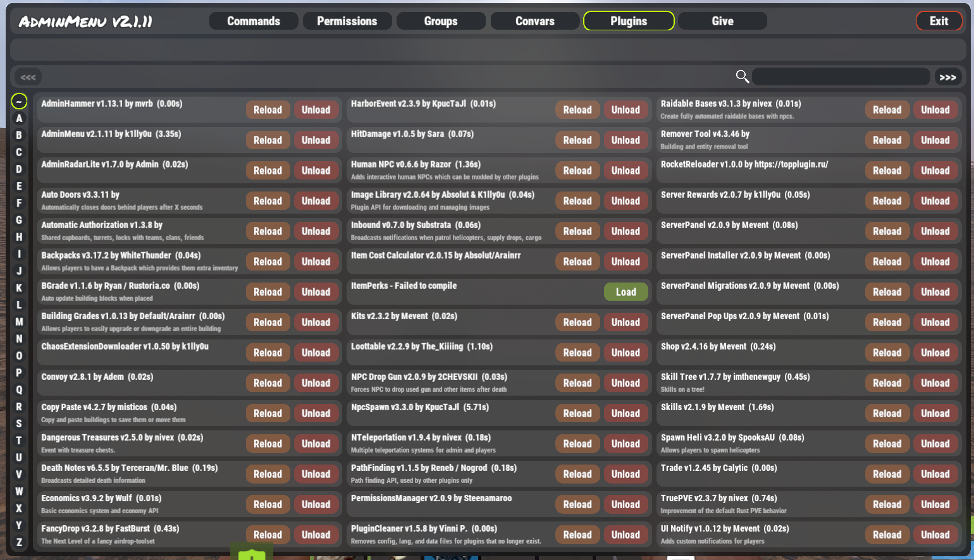Reload the Kits plugin
974x560 pixels.
(x=577, y=322)
